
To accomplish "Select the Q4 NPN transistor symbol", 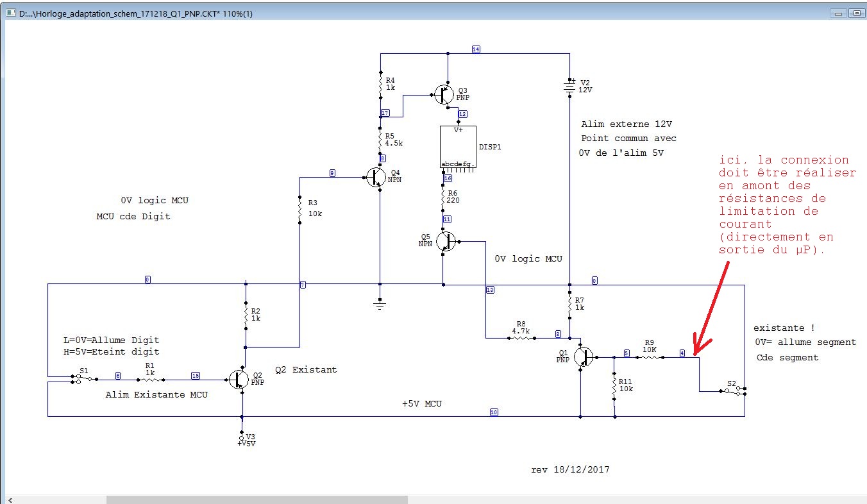I will (x=376, y=177).
